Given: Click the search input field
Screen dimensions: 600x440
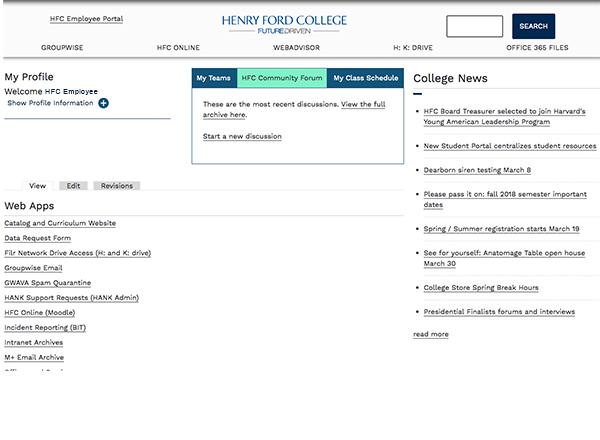Looking at the screenshot, I should coord(474,26).
